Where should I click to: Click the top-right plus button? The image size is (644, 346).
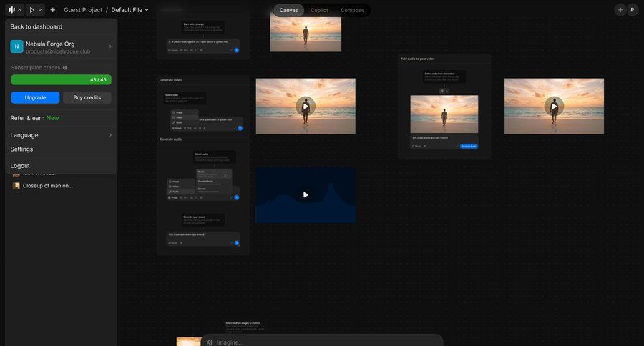(x=620, y=10)
